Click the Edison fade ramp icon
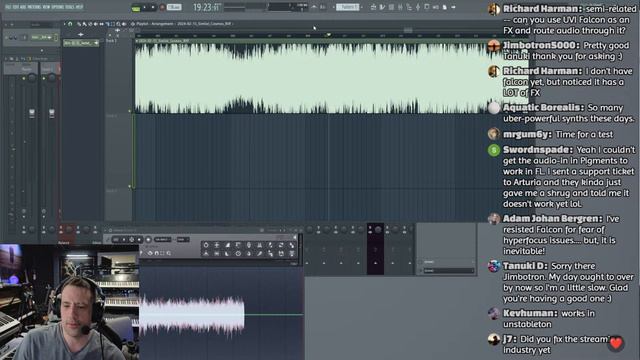Screen dimensions: 640x360 [x=228, y=245]
